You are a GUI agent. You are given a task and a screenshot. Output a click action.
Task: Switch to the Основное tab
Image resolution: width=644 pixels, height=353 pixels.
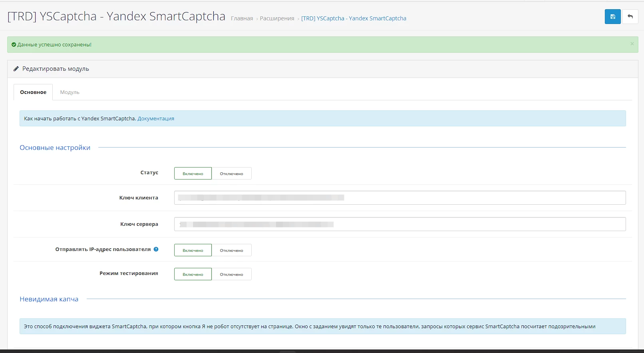pyautogui.click(x=33, y=92)
